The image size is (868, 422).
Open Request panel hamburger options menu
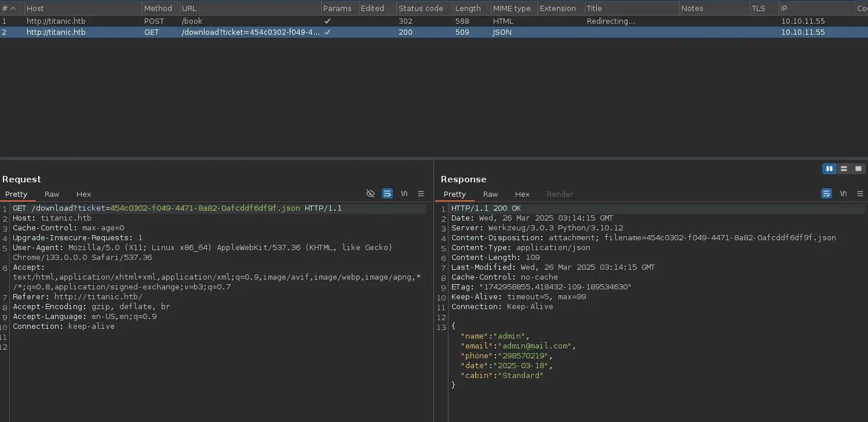point(421,194)
